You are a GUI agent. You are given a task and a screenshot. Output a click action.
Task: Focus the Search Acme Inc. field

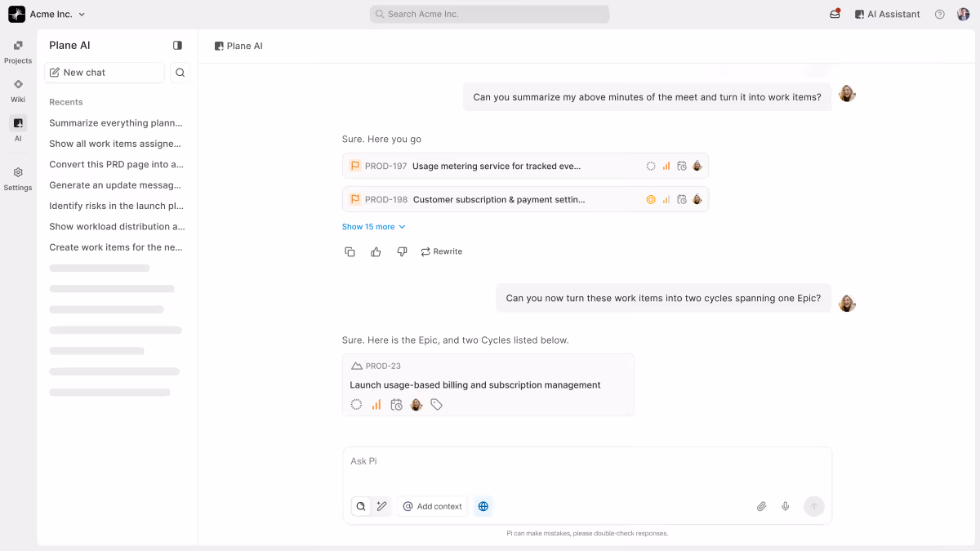pos(490,14)
